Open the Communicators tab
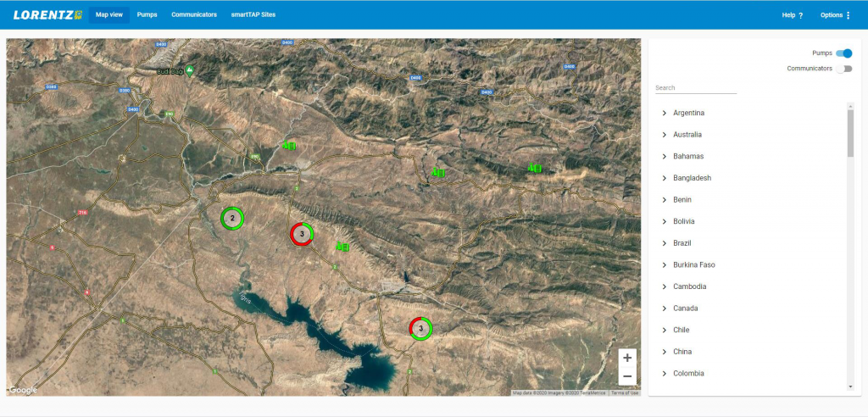This screenshot has height=417, width=868. click(194, 15)
